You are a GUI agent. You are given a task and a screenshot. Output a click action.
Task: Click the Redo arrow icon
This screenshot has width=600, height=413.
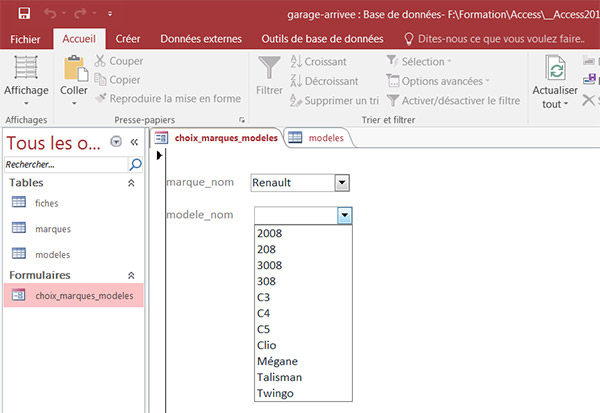[80, 14]
